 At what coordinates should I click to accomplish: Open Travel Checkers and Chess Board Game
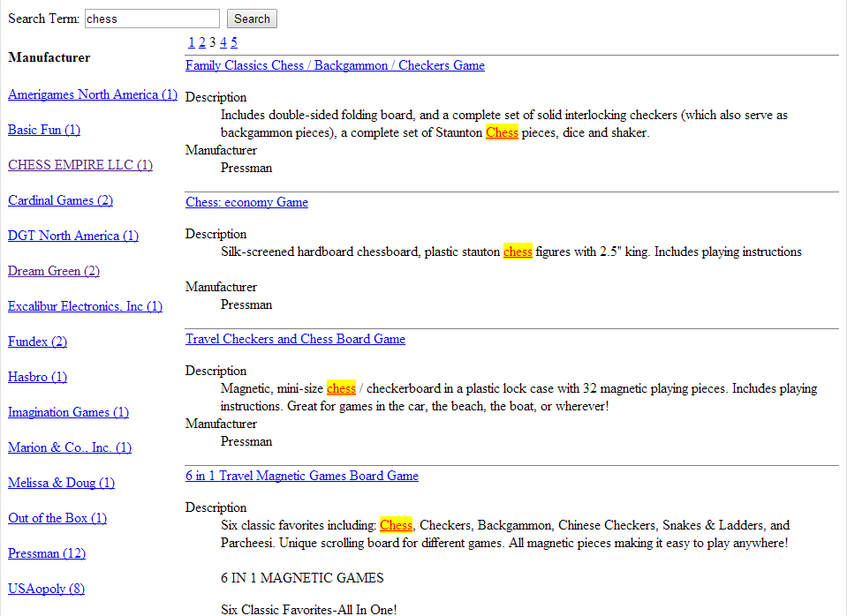(x=295, y=339)
